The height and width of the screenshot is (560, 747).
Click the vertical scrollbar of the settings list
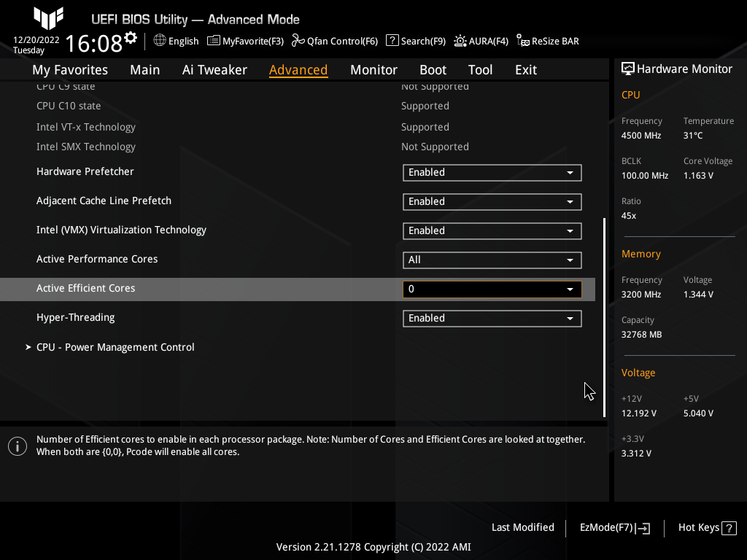604,317
